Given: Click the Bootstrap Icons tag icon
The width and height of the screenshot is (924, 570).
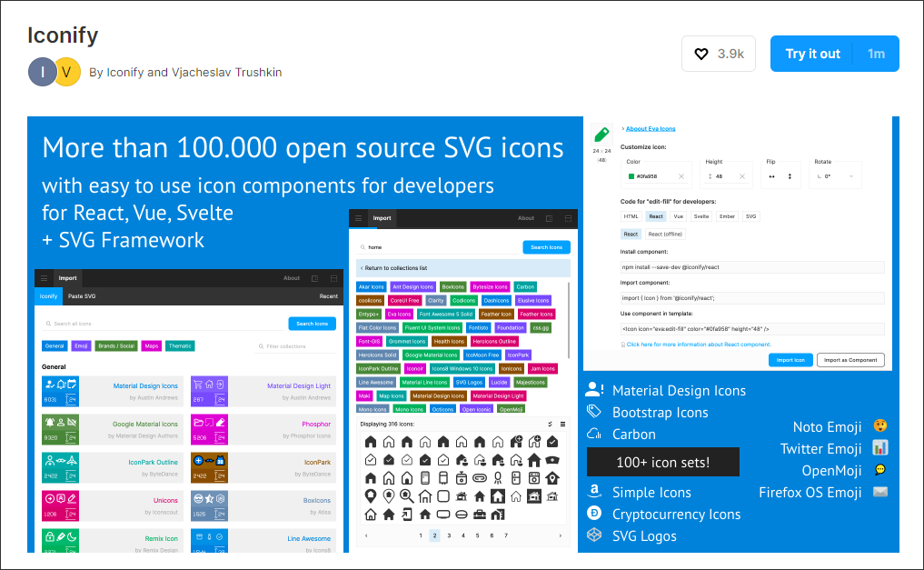Looking at the screenshot, I should [594, 412].
